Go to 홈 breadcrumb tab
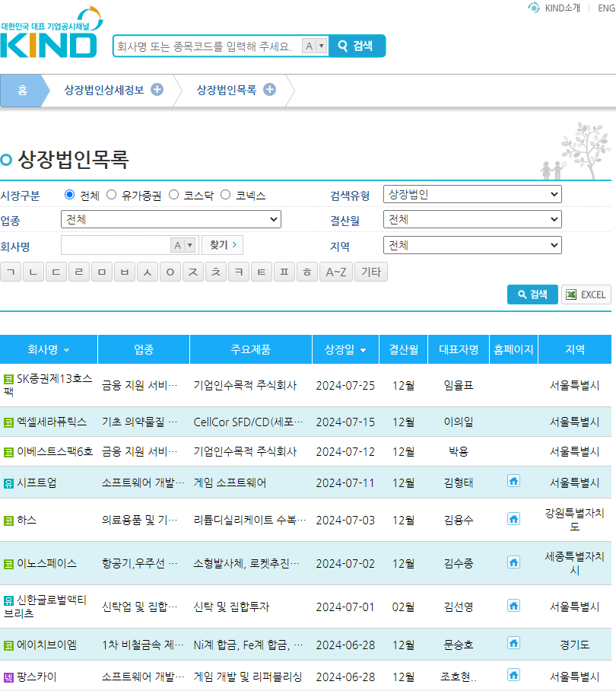Screen dimensions: 616x691 (x=23, y=90)
